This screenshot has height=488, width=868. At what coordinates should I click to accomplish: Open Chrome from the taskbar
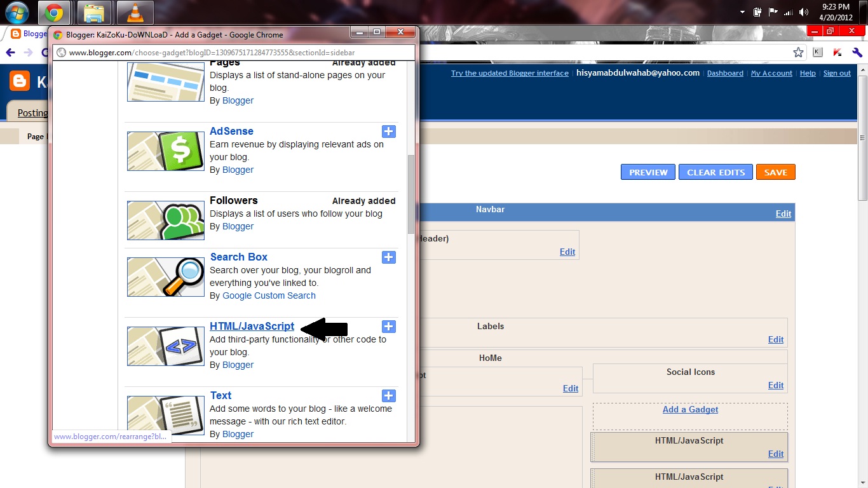click(x=54, y=12)
